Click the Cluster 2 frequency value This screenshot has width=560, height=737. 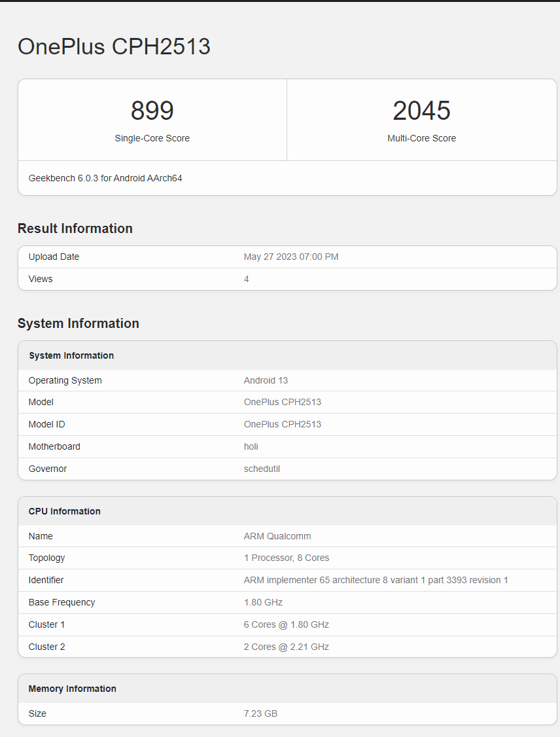tap(287, 647)
